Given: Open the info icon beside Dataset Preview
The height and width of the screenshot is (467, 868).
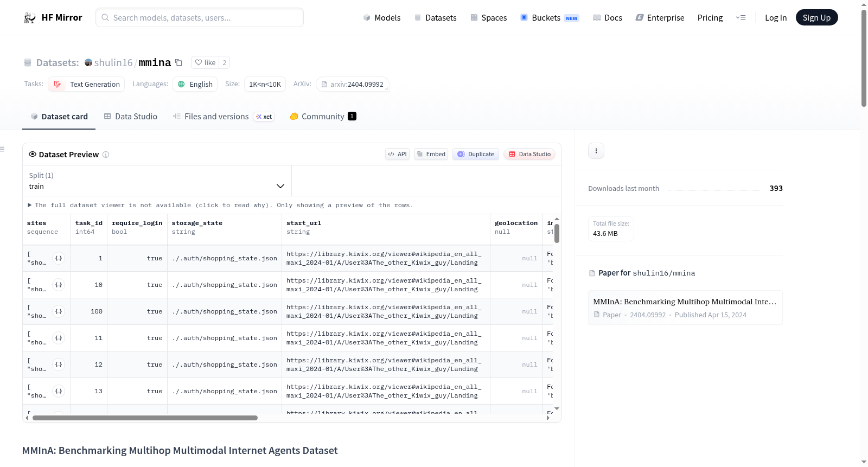Looking at the screenshot, I should tap(106, 155).
